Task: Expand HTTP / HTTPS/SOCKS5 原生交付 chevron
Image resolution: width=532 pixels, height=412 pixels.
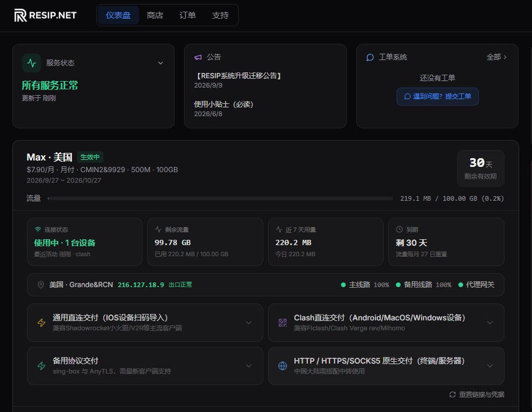Action: click(x=489, y=366)
